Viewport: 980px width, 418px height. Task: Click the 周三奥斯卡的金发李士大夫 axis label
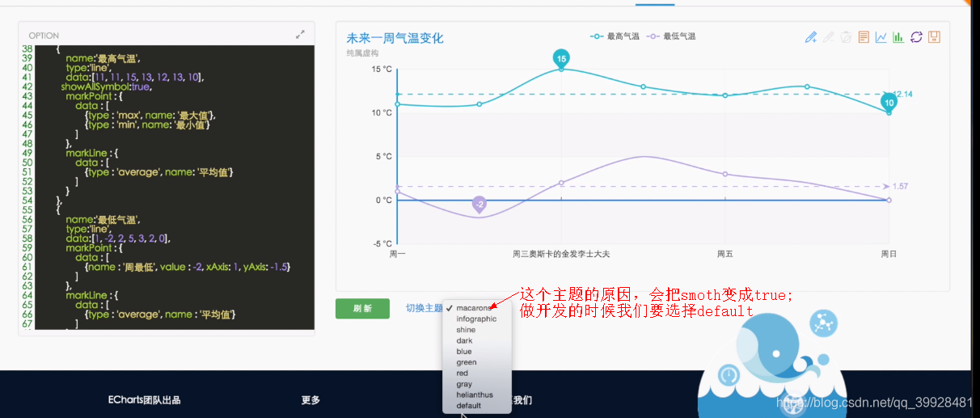tap(561, 254)
